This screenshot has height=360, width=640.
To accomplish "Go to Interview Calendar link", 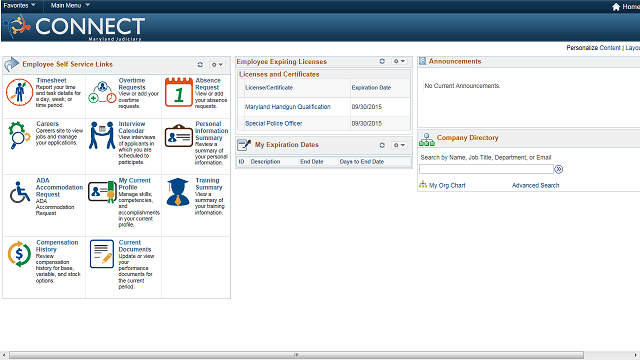I will tap(131, 127).
